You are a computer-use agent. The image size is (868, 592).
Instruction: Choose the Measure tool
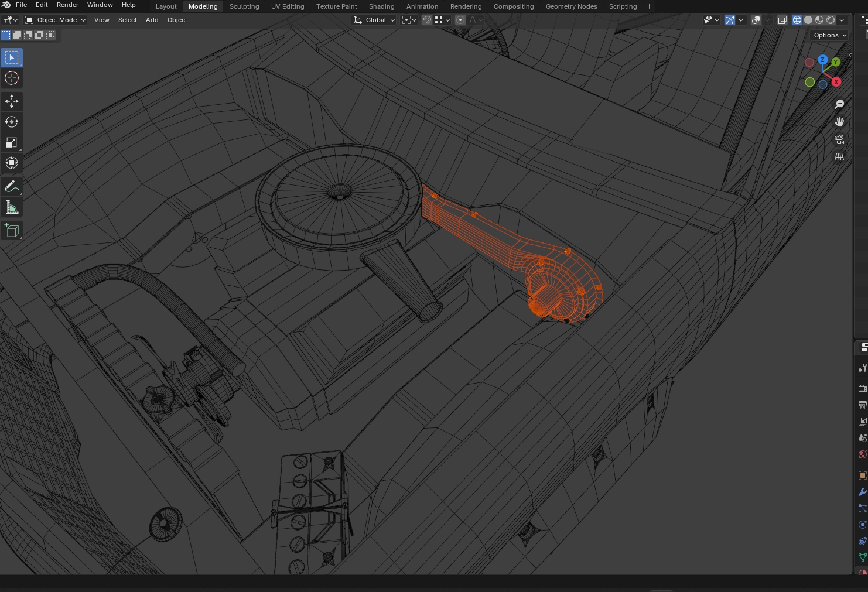12,207
